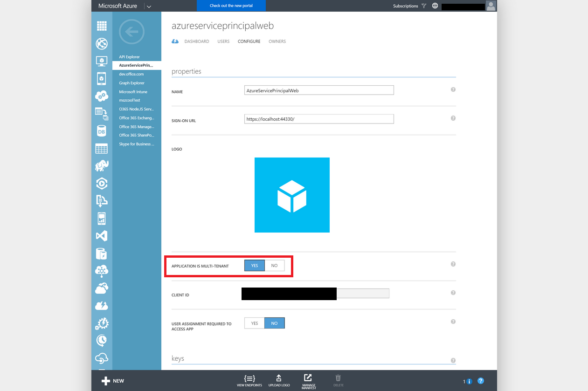The image size is (588, 391).
Task: Select Skype for Business in application list
Action: pyautogui.click(x=136, y=144)
